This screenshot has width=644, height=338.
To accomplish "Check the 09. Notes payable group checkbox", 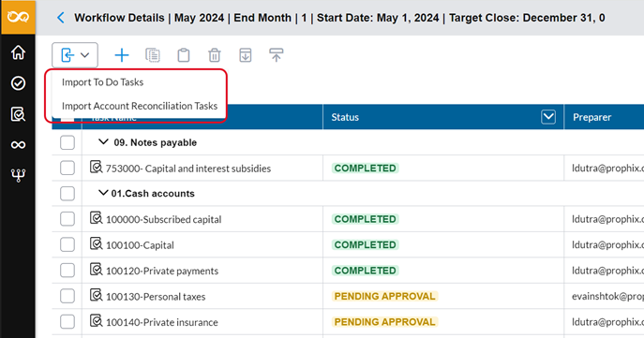I will click(x=67, y=142).
